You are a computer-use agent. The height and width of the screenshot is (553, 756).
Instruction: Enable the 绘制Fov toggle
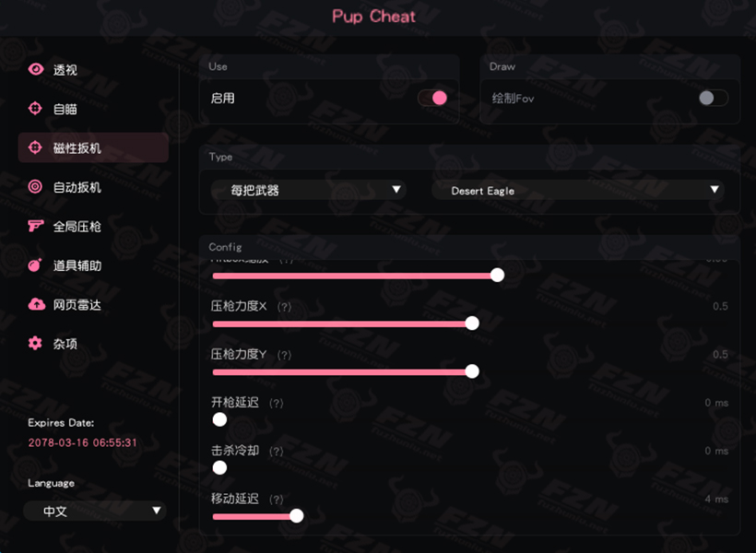(714, 98)
